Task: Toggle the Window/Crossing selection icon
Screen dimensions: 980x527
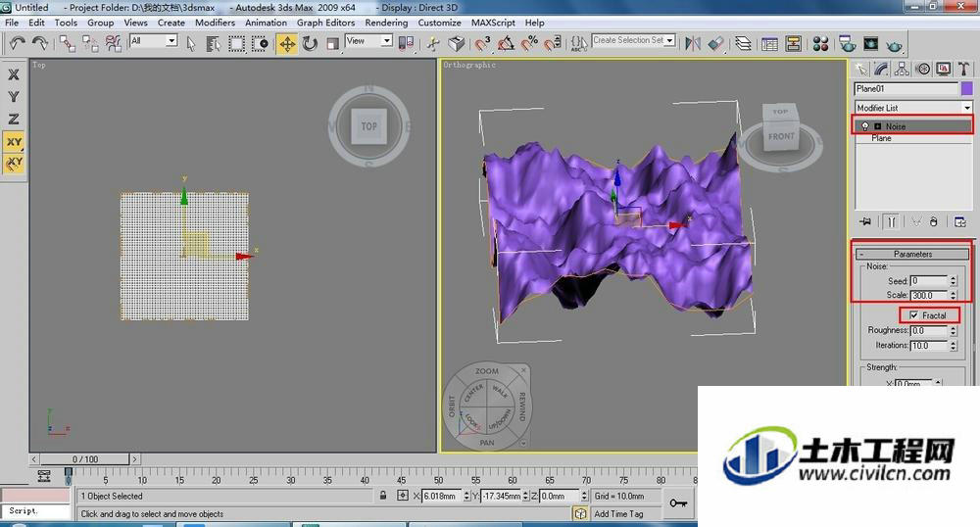Action: click(260, 43)
